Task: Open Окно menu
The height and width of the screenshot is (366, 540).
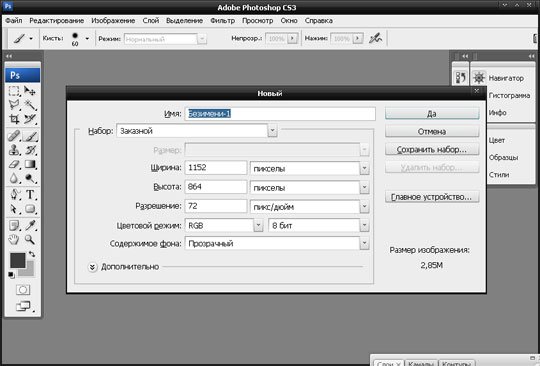Action: click(x=289, y=21)
